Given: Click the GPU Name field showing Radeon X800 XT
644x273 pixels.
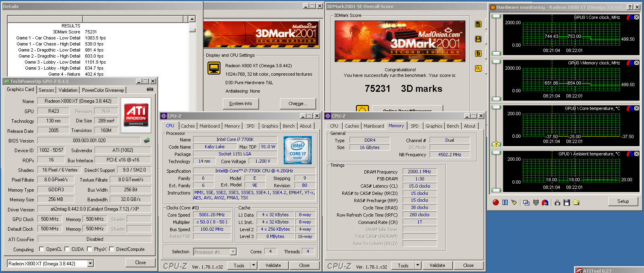Looking at the screenshot, I should click(x=78, y=101).
